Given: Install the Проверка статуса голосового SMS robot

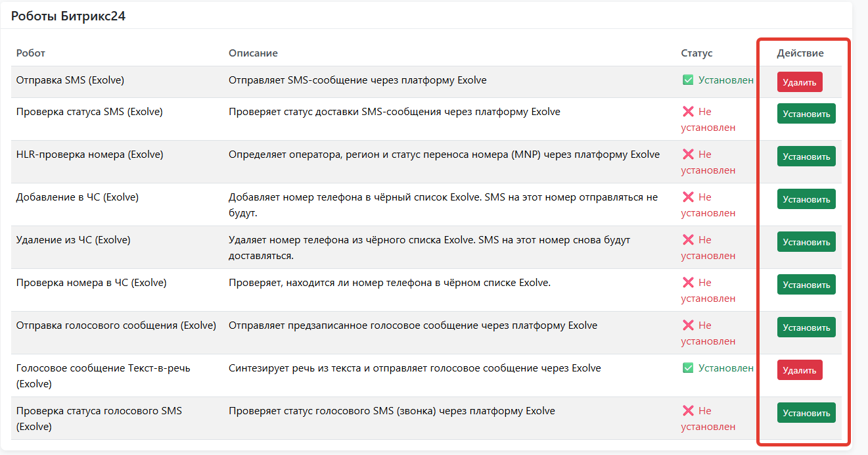Looking at the screenshot, I should [x=806, y=413].
